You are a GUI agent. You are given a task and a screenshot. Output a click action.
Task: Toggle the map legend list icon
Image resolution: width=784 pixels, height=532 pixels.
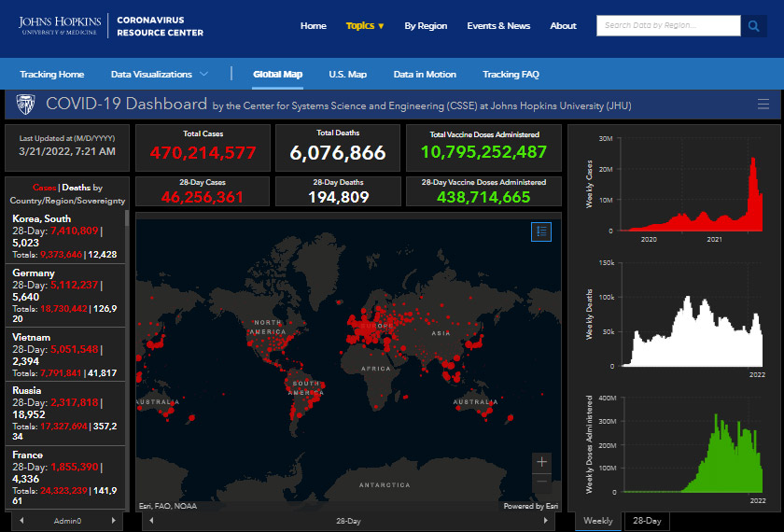click(541, 231)
